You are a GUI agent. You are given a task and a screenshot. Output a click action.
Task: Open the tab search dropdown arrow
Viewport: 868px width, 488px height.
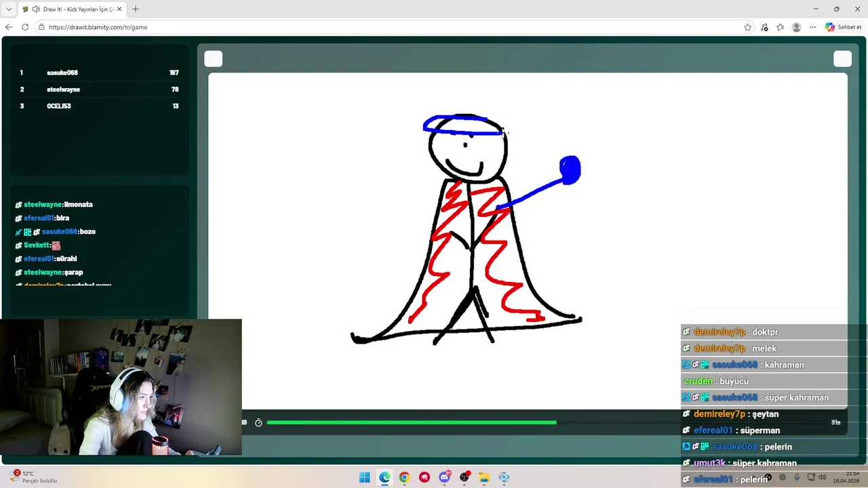[x=8, y=9]
